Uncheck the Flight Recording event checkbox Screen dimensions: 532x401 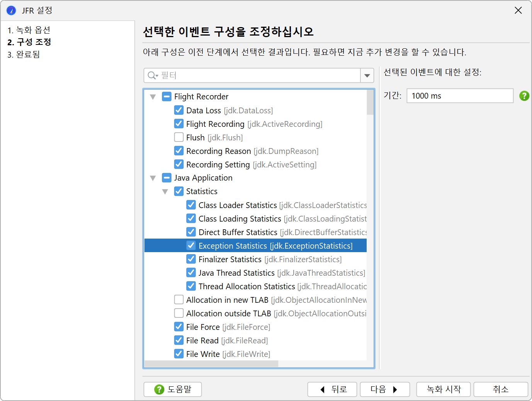179,124
